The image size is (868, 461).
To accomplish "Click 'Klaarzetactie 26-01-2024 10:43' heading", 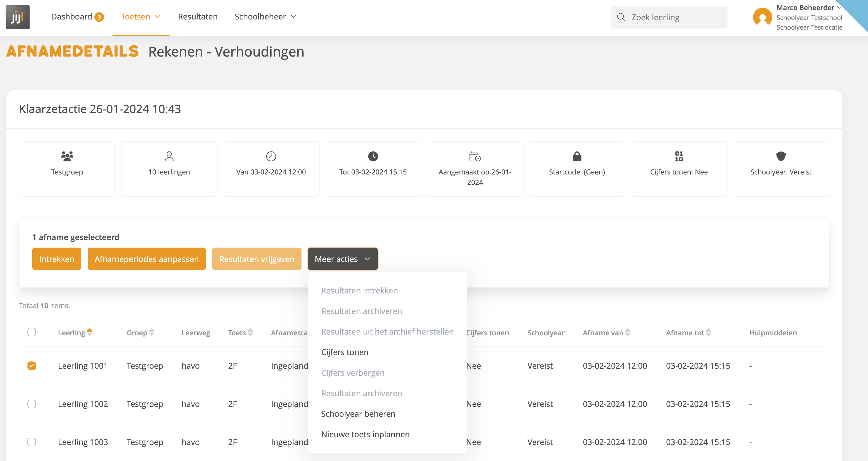I will pos(100,109).
